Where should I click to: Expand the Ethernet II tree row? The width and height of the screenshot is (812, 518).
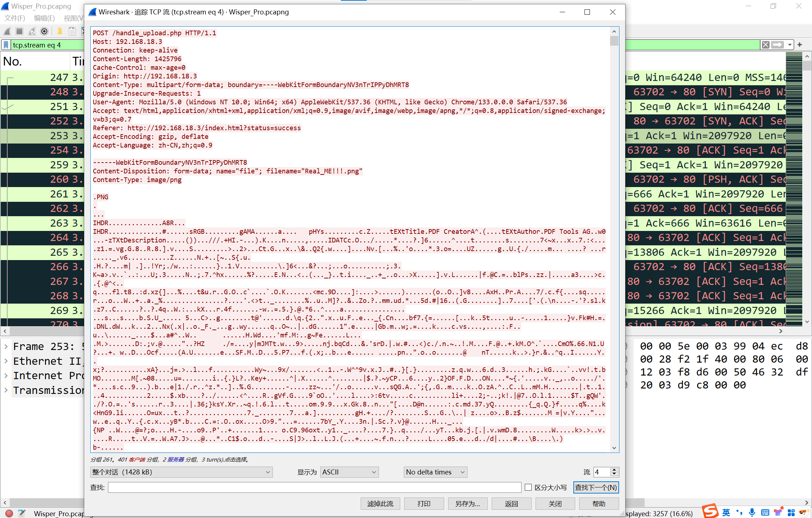pyautogui.click(x=6, y=361)
